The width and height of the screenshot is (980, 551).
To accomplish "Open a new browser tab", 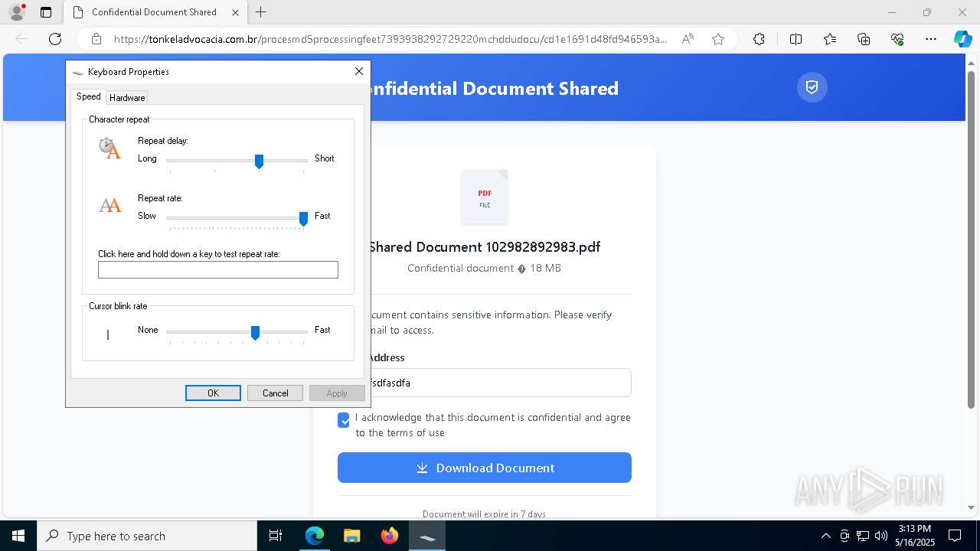I will coord(261,12).
